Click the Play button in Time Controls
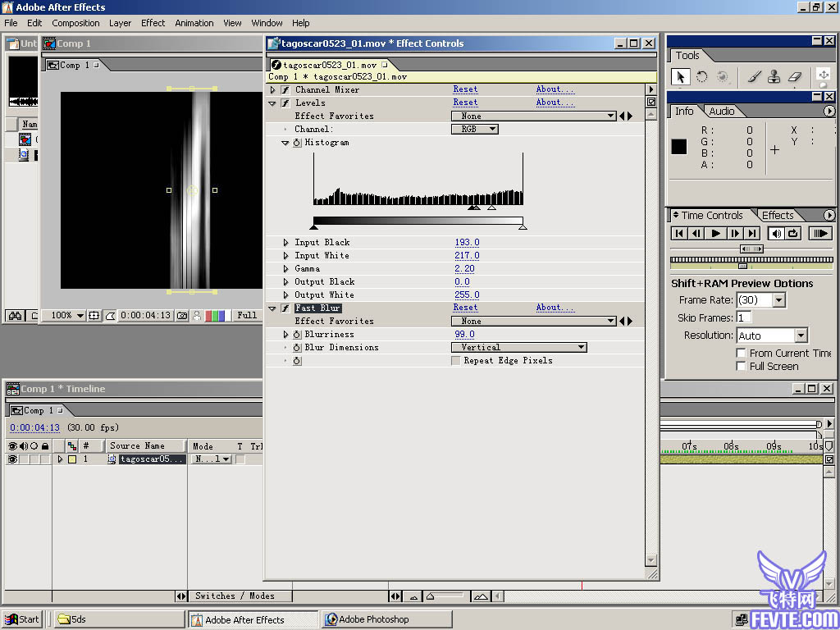 [715, 233]
